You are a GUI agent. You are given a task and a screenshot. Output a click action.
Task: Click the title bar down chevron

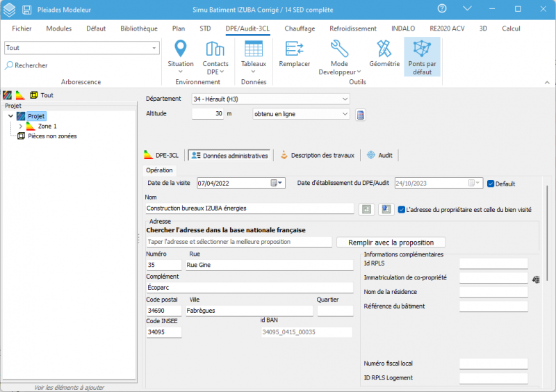[467, 8]
